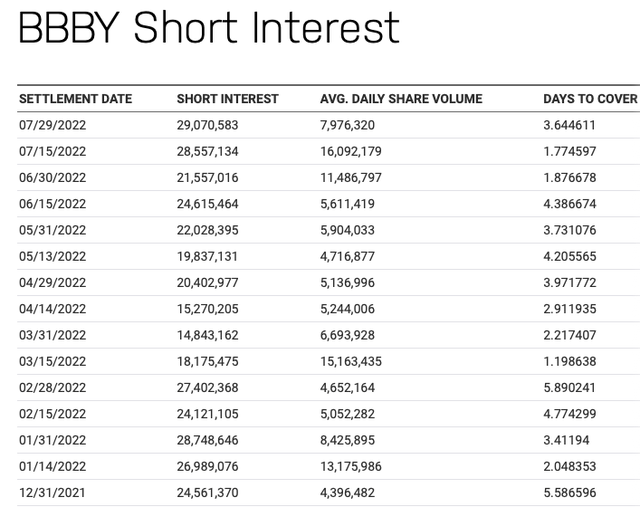Click days to cover value 1.876678

[577, 177]
